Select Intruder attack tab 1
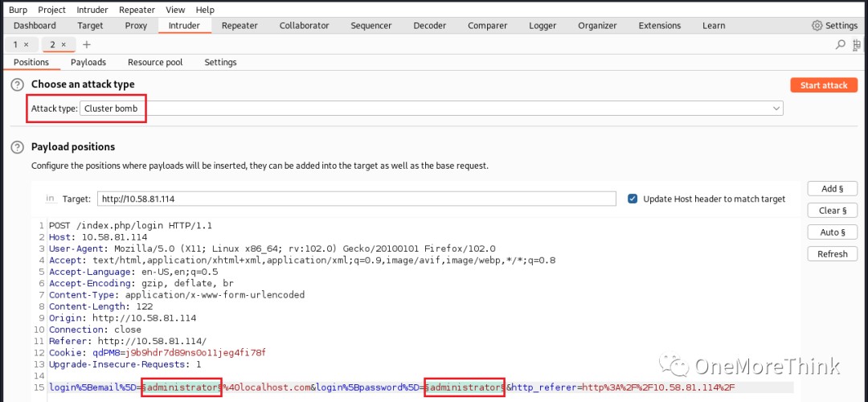Viewport: 868px width, 402px height. [x=17, y=44]
